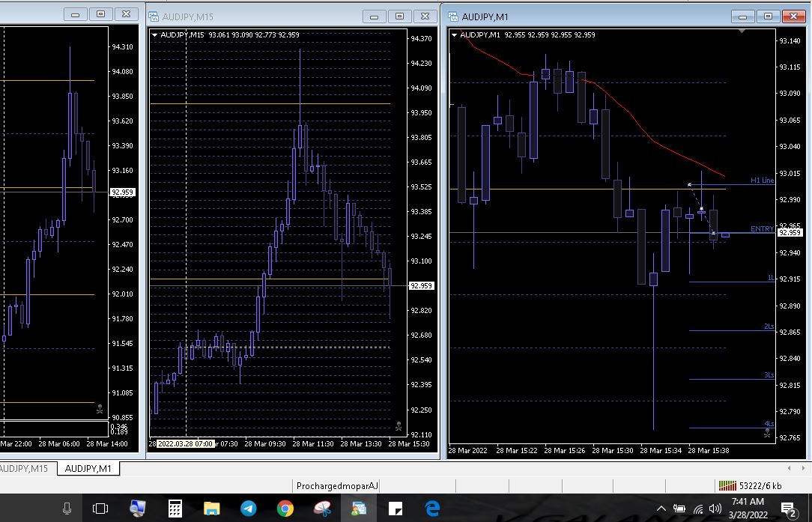Maximize the AUDJPY,M15 chart window
The height and width of the screenshot is (522, 812).
pos(399,16)
